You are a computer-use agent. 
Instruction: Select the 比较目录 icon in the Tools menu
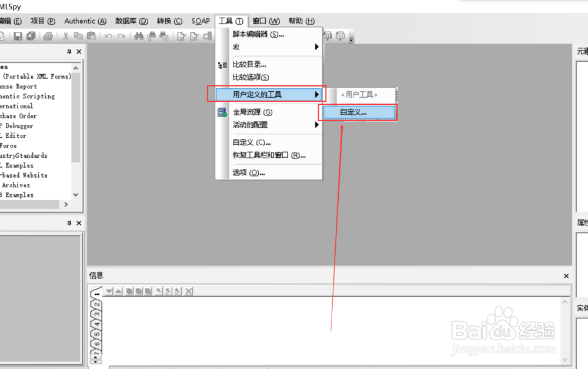click(222, 64)
